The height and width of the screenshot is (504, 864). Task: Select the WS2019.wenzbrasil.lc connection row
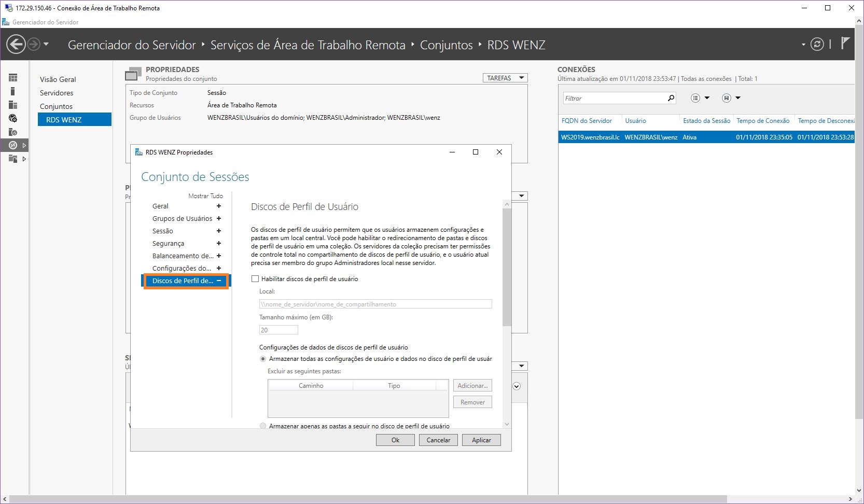pyautogui.click(x=706, y=137)
